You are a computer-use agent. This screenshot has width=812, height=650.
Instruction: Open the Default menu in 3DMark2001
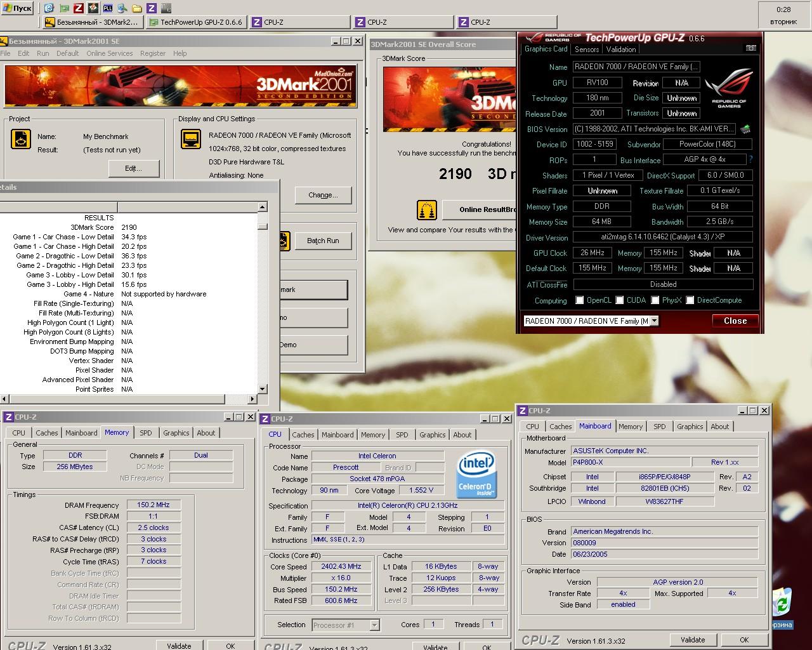tap(67, 53)
